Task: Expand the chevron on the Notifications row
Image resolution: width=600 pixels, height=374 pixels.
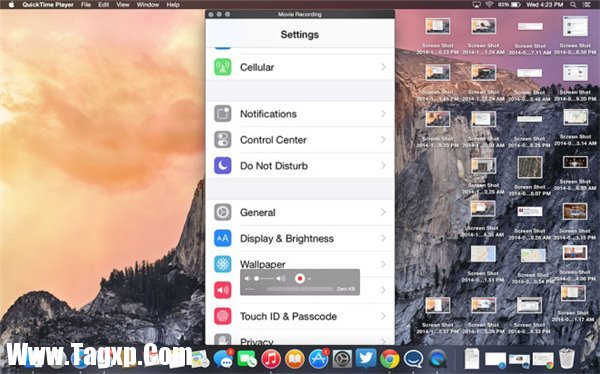Action: tap(383, 114)
